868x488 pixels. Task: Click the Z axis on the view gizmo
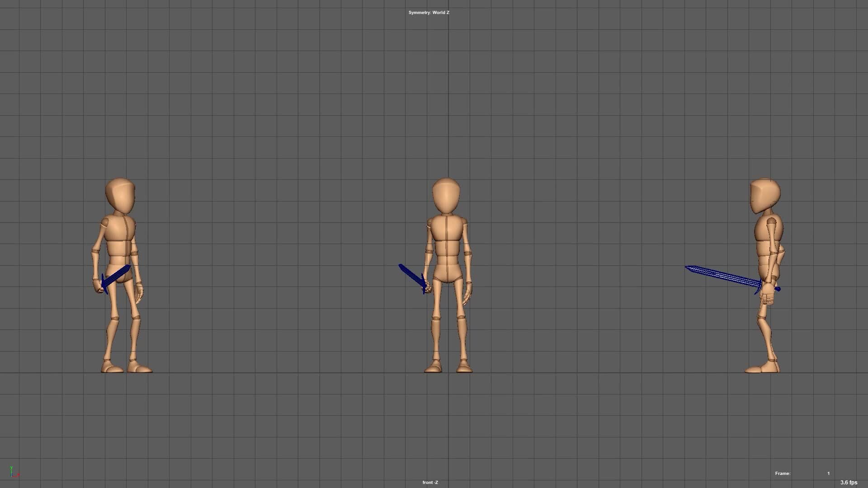[12, 474]
